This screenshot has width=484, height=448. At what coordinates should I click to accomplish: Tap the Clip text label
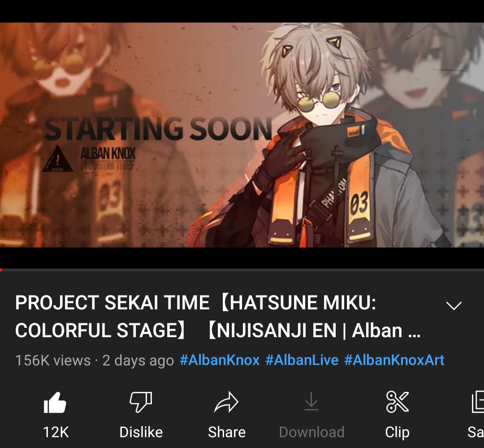click(x=397, y=432)
